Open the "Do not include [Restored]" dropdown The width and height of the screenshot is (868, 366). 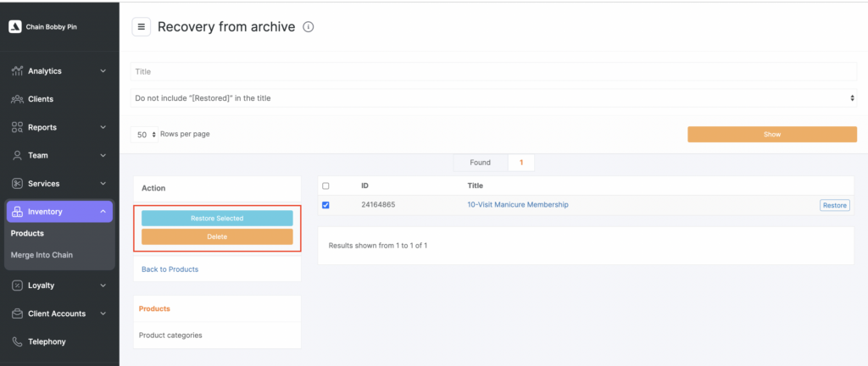coord(493,98)
